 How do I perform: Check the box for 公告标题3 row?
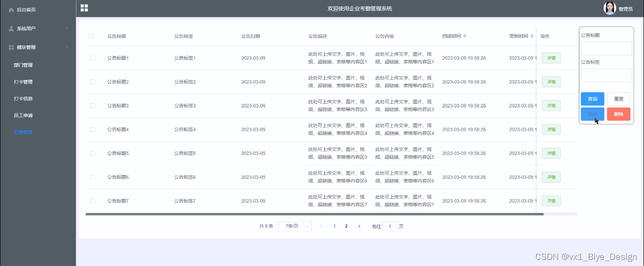(92, 106)
